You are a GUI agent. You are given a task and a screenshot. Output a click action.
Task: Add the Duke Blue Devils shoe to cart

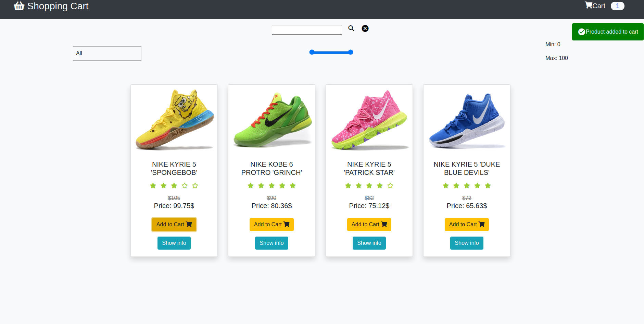pos(467,224)
